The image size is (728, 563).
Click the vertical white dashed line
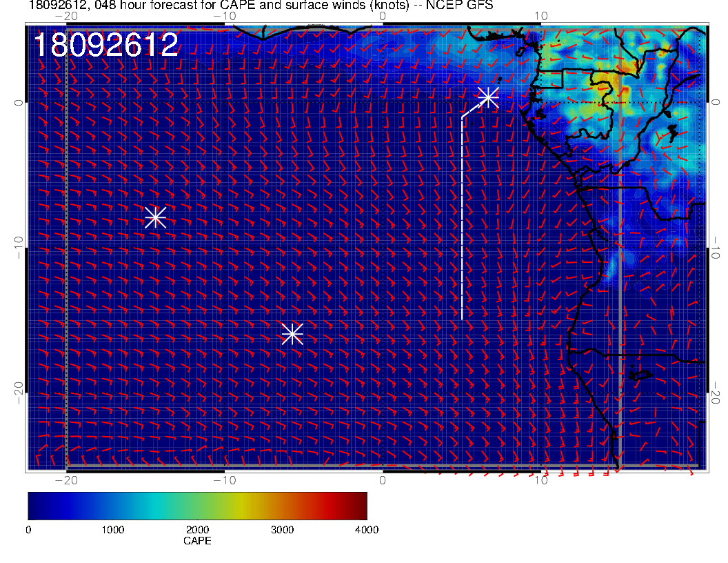coord(461,221)
